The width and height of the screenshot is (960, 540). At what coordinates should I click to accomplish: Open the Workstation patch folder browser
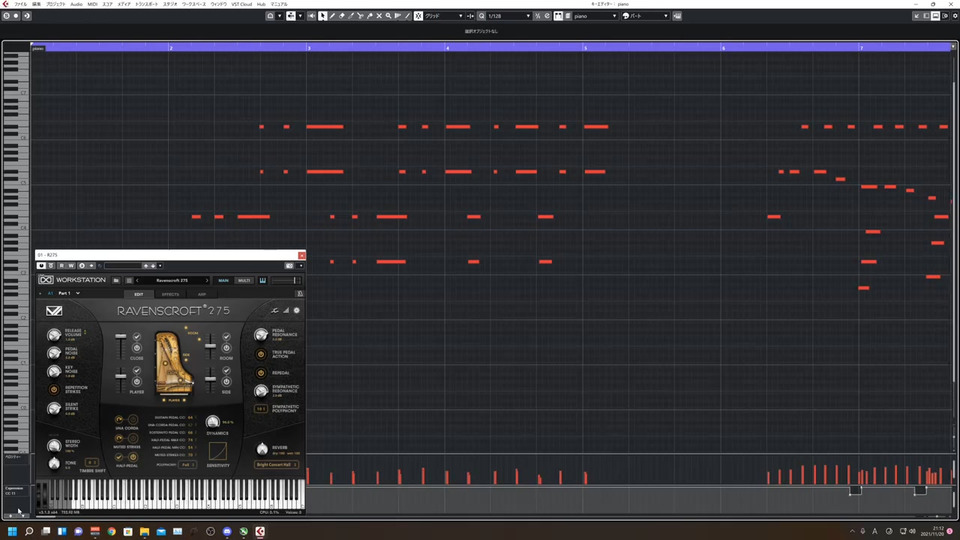click(116, 280)
